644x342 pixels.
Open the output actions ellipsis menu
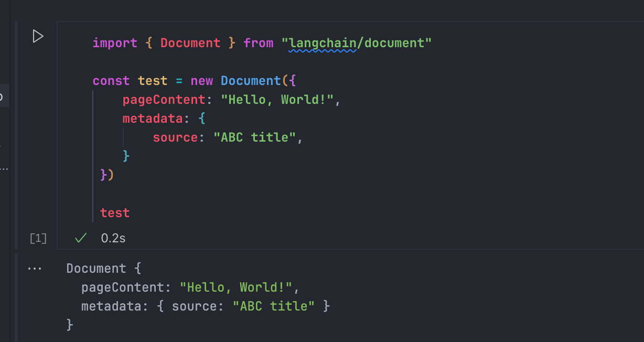coord(35,269)
